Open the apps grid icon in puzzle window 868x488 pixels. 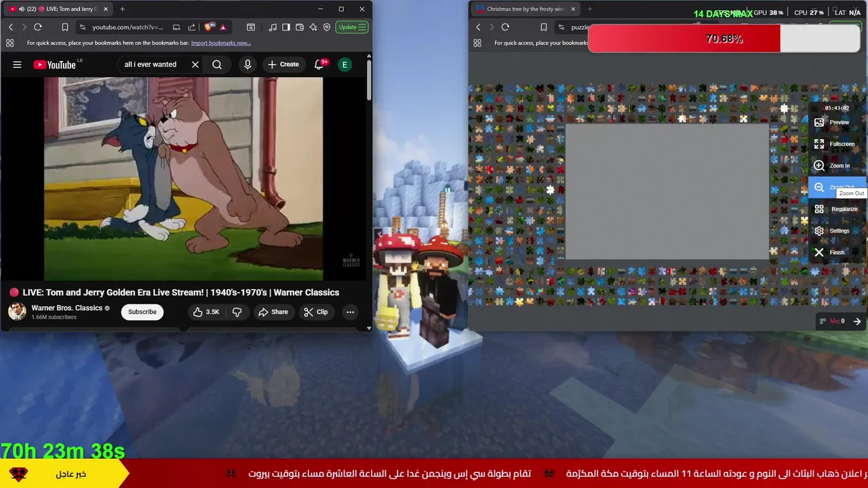477,43
